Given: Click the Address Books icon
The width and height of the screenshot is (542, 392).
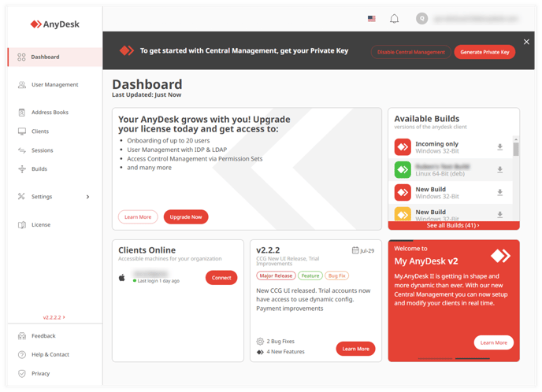Looking at the screenshot, I should click(x=22, y=113).
